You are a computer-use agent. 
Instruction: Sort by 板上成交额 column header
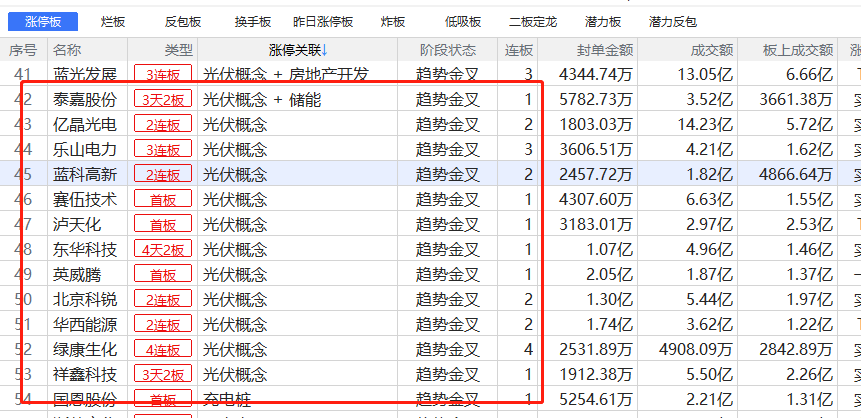coord(798,51)
